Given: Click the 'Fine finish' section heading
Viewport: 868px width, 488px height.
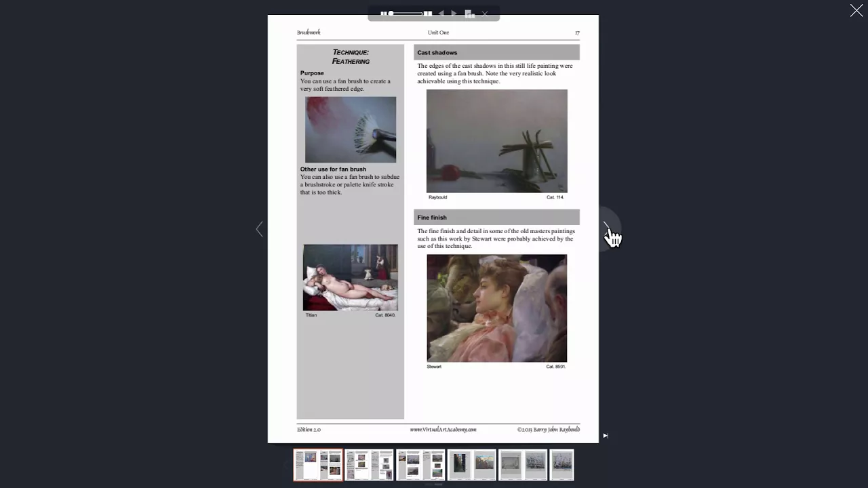Looking at the screenshot, I should [432, 218].
